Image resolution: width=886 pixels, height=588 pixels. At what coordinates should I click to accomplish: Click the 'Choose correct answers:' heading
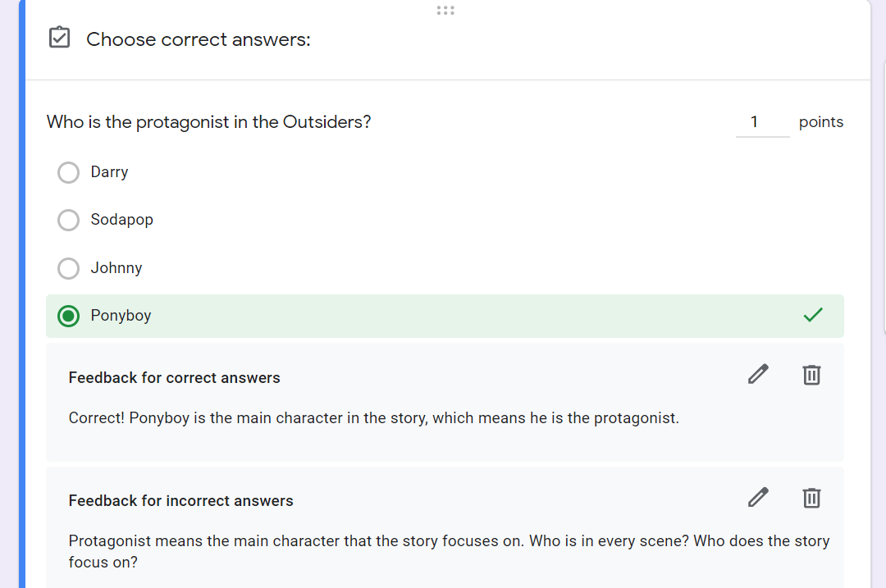pos(199,39)
